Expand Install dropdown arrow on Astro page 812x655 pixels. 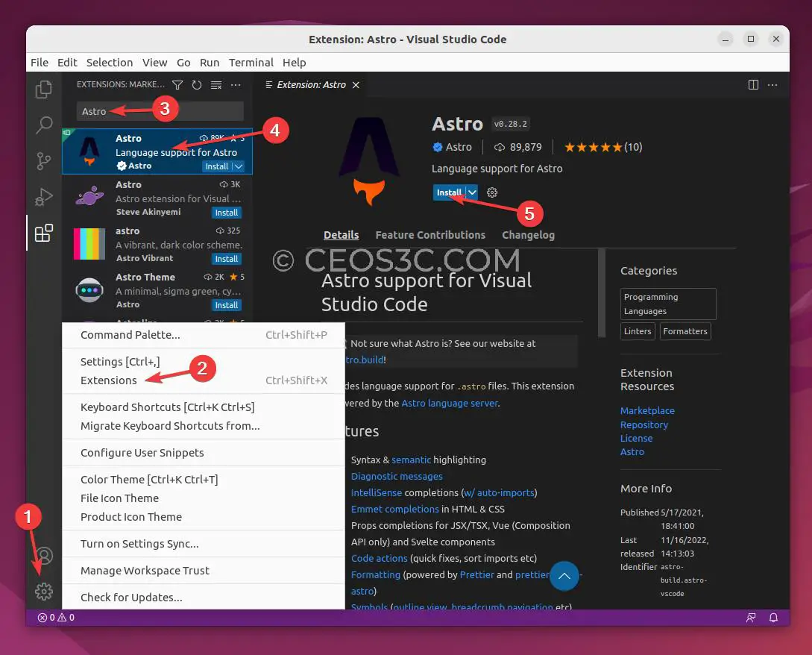[472, 192]
